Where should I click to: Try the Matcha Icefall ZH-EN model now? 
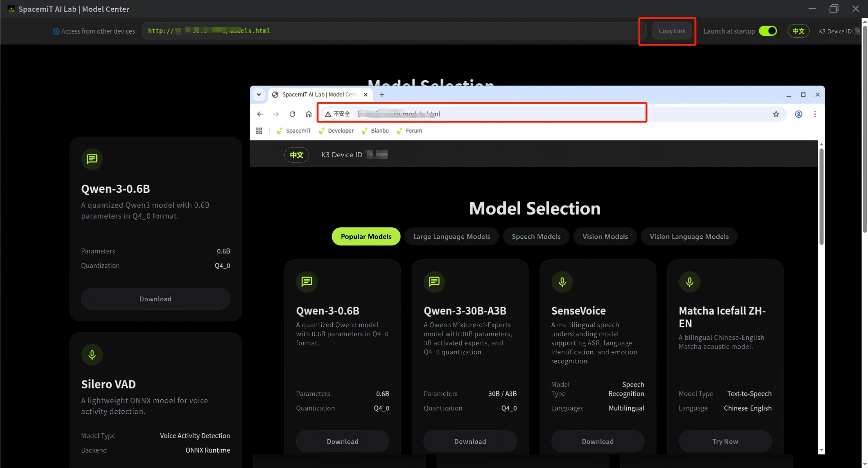(x=725, y=442)
